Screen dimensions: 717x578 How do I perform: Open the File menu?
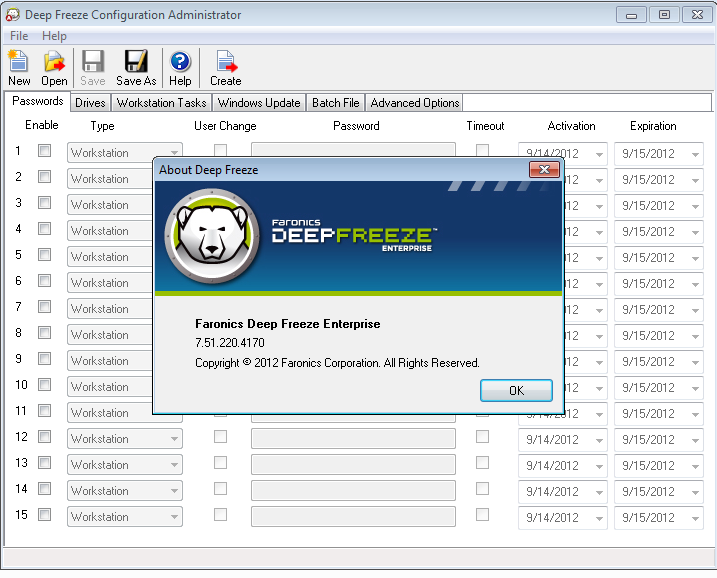click(x=19, y=36)
